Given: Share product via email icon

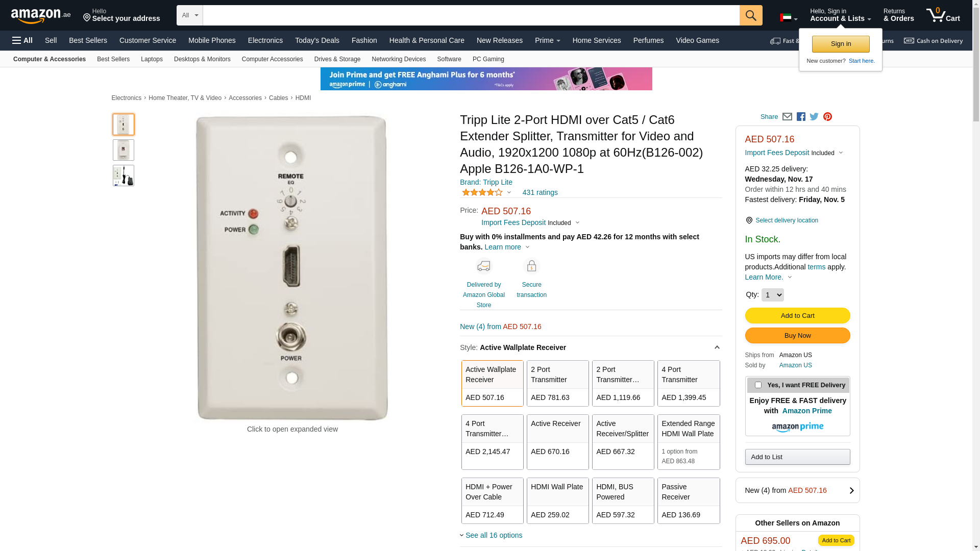Looking at the screenshot, I should [x=787, y=117].
